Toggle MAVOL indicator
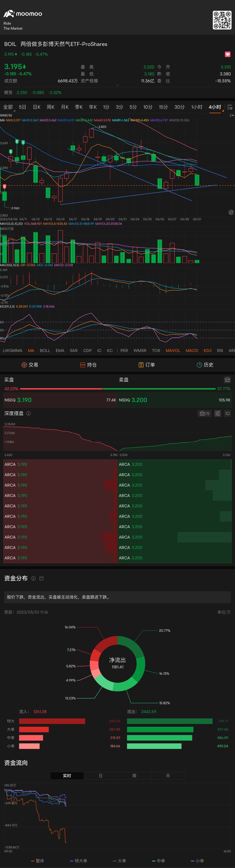This screenshot has width=235, height=868. [173, 350]
